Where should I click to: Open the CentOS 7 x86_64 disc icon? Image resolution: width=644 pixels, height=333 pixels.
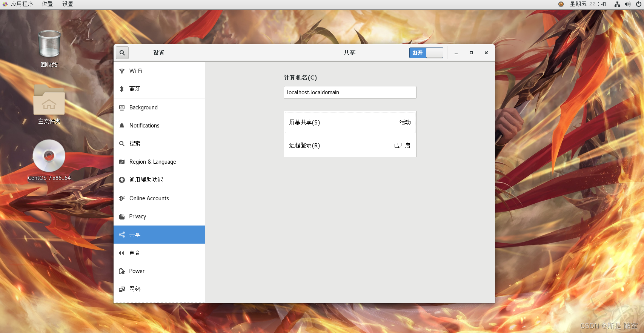(49, 156)
